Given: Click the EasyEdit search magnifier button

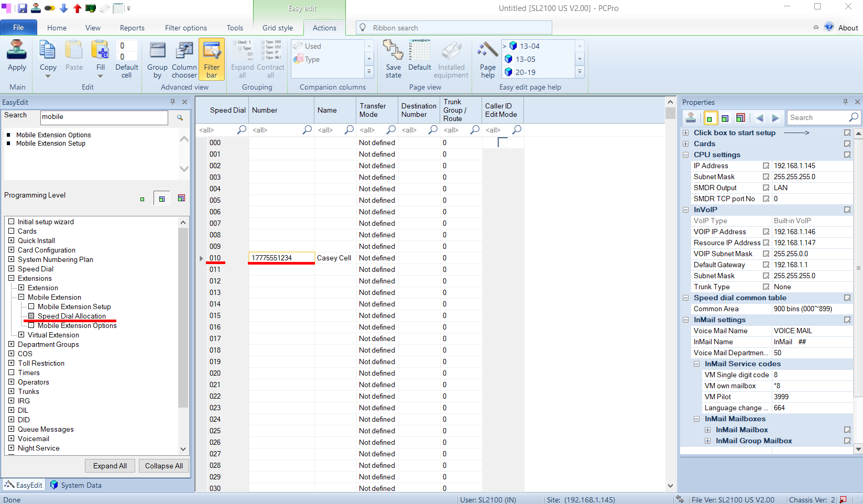Looking at the screenshot, I should click(180, 117).
